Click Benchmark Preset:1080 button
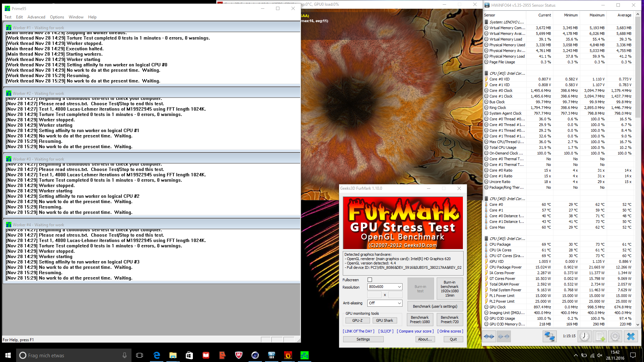This screenshot has height=362, width=644. point(420,319)
